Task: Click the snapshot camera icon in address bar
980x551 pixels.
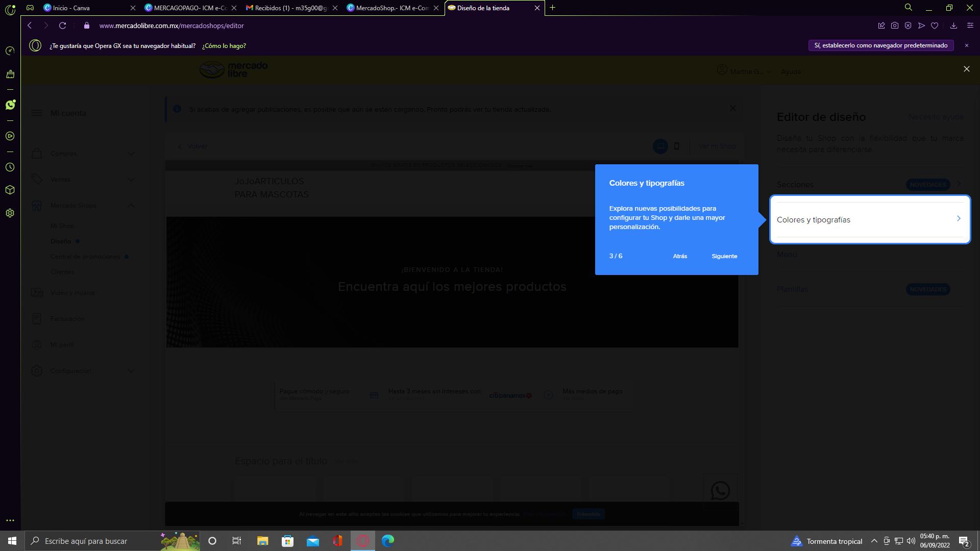Action: tap(895, 26)
